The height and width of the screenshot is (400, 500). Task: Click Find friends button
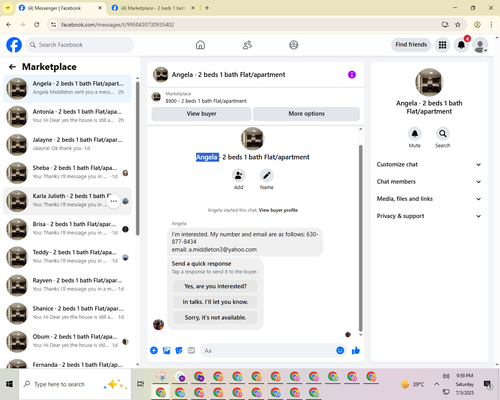[411, 45]
